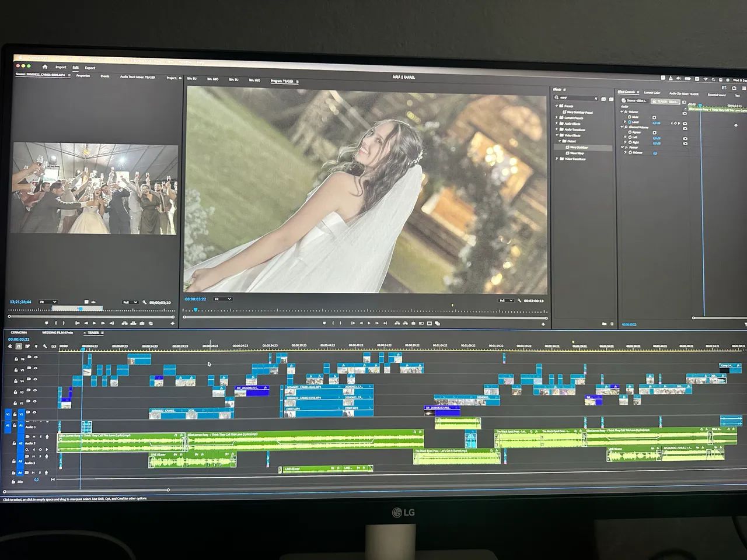Toggle lock on track V6
This screenshot has height=560, width=747.
tap(16, 359)
